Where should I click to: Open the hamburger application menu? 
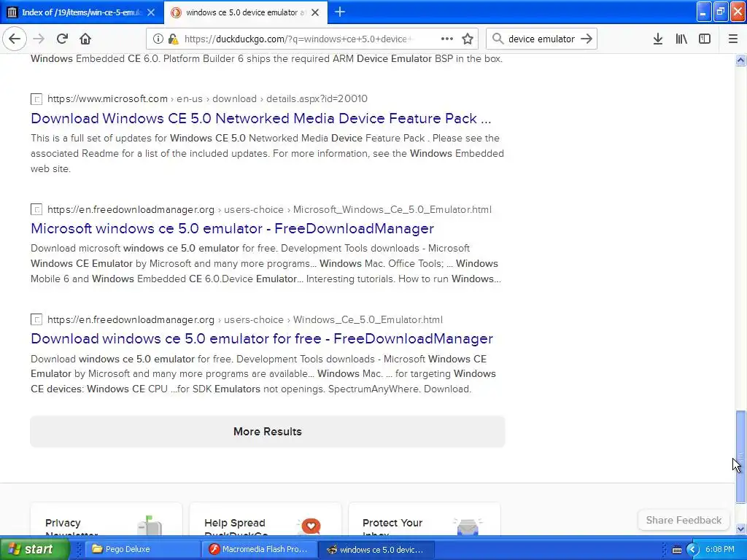(x=732, y=39)
